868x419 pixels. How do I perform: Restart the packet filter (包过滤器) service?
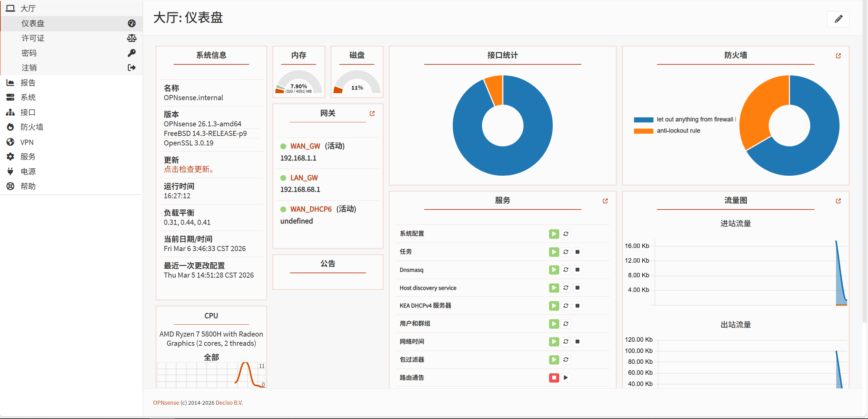click(x=566, y=360)
